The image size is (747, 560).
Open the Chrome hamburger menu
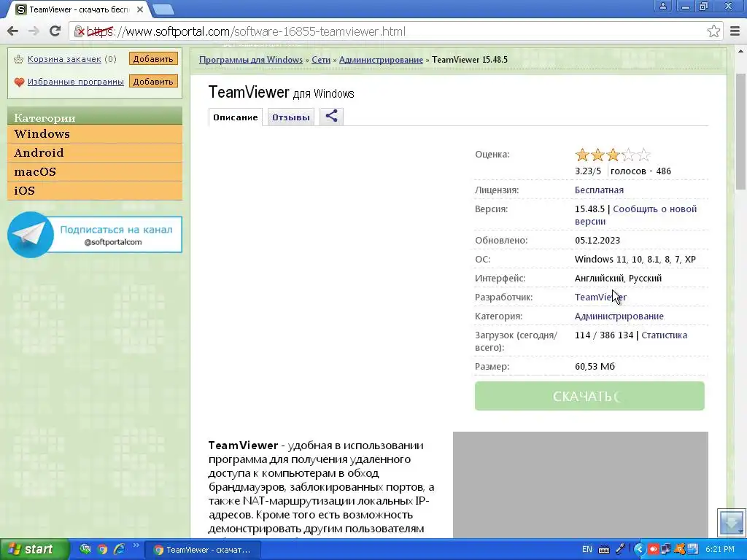pyautogui.click(x=735, y=31)
